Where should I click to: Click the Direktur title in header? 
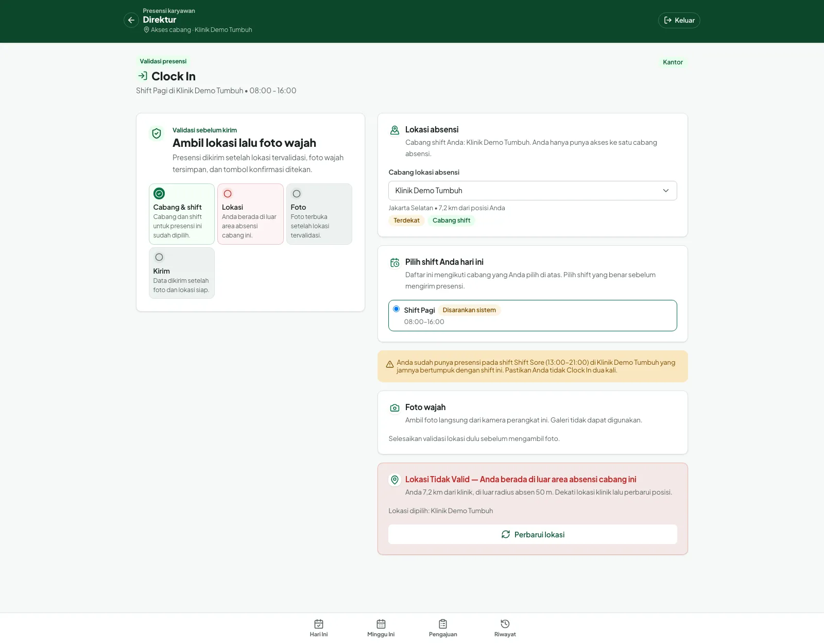tap(160, 20)
